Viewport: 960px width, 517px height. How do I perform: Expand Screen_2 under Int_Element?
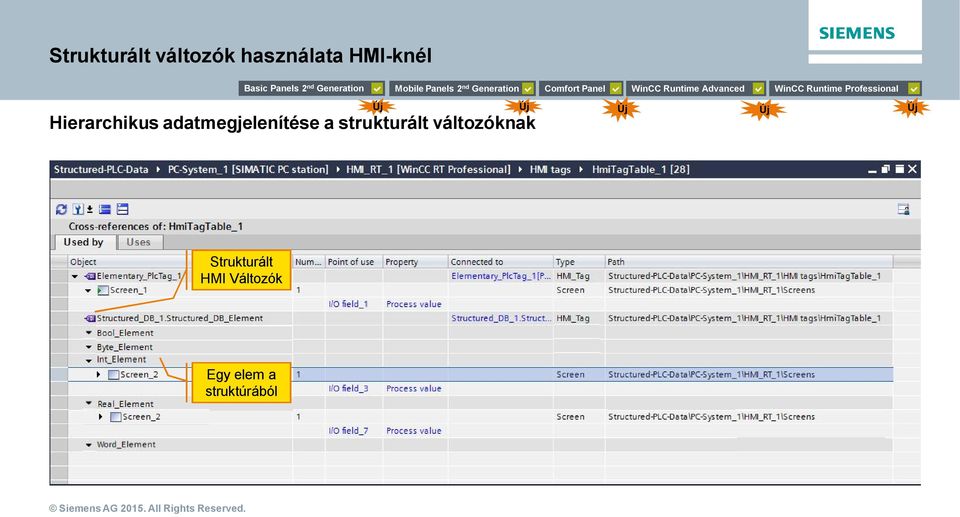(99, 374)
